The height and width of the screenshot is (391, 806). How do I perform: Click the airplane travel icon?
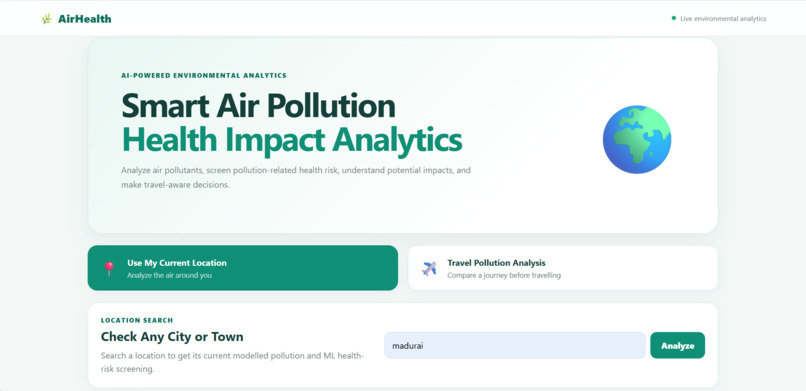click(429, 268)
